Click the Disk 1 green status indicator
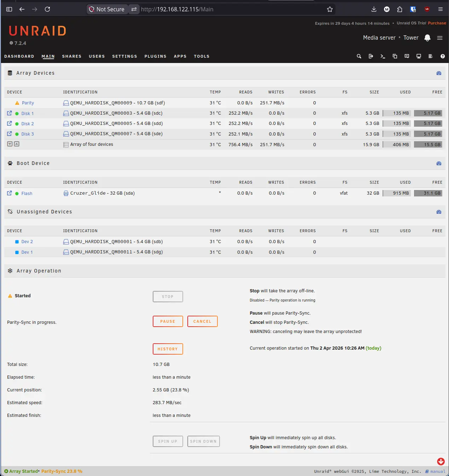449x476 pixels. point(17,114)
